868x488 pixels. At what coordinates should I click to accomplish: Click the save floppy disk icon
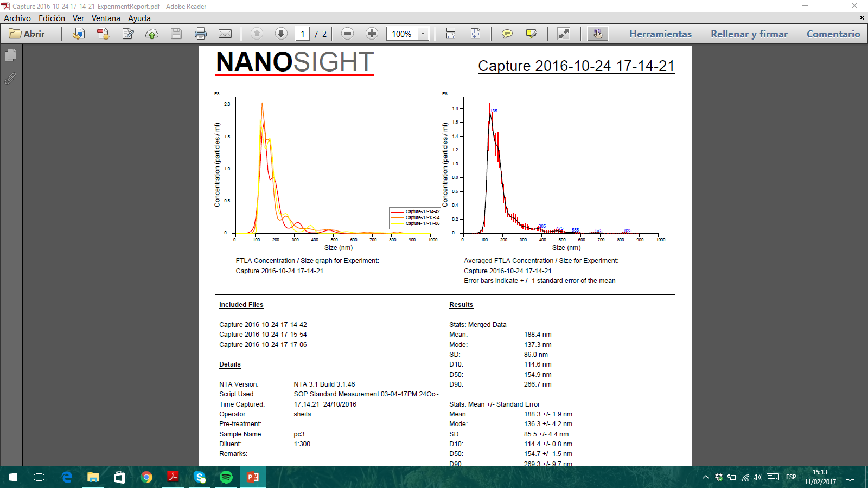(x=176, y=34)
